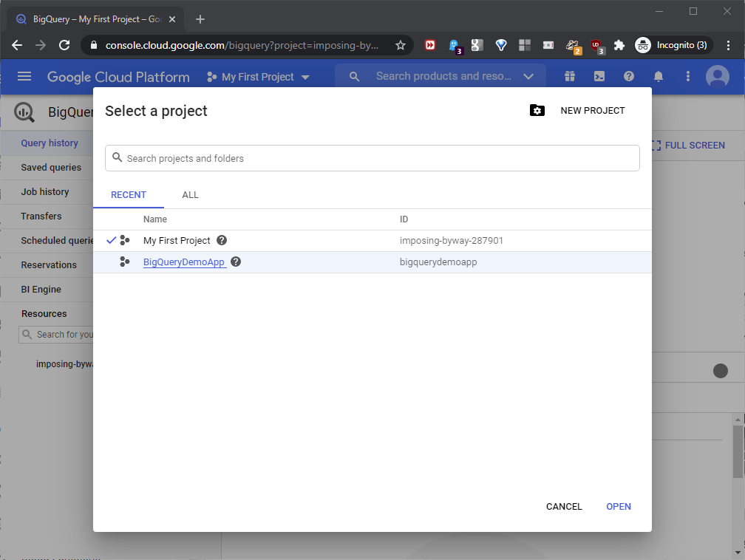
Task: Open the Chrome extensions puzzle icon
Action: [x=619, y=45]
